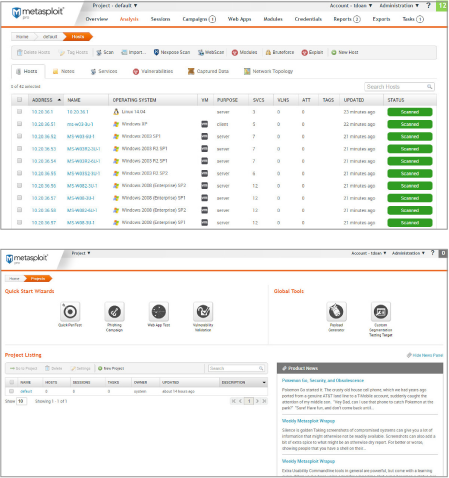Open Administration dropdown in projects window
Viewport: 449px width, 478px height.
pyautogui.click(x=408, y=253)
